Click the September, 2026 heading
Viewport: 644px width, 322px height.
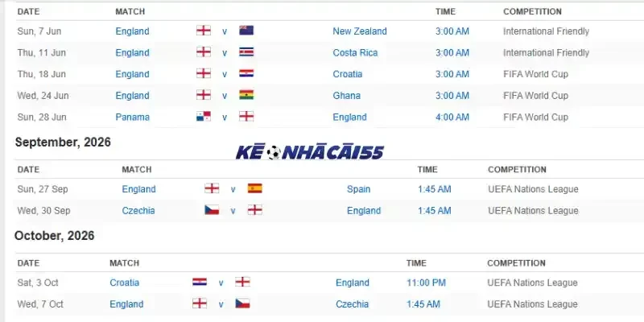point(63,142)
